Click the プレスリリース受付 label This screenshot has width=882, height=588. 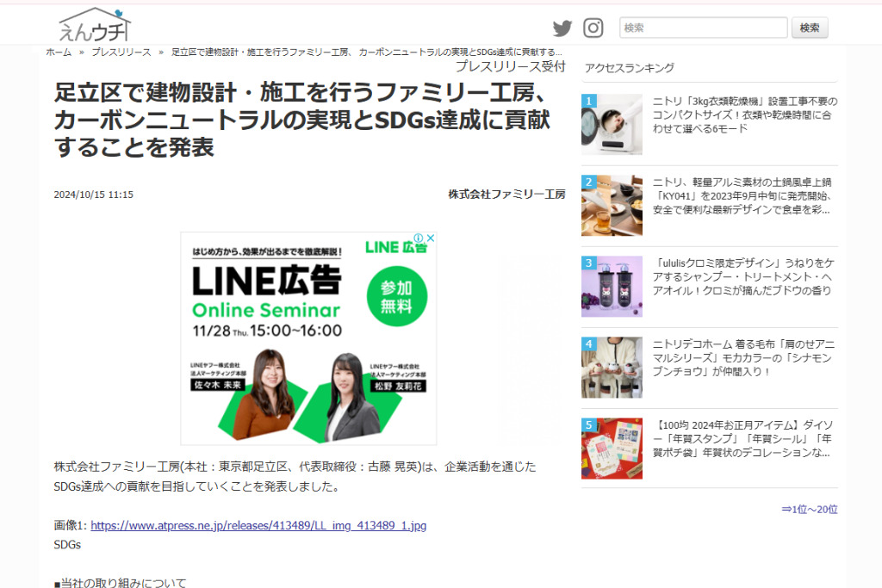511,66
